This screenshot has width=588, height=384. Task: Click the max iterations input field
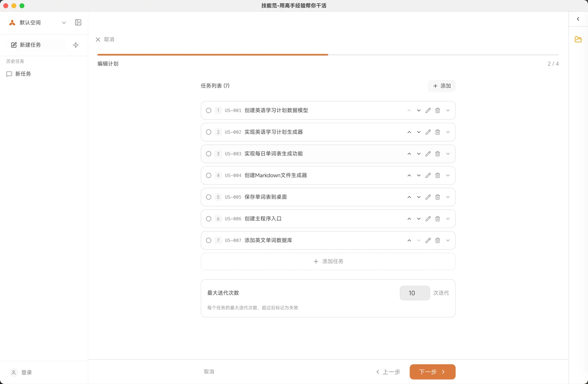415,293
